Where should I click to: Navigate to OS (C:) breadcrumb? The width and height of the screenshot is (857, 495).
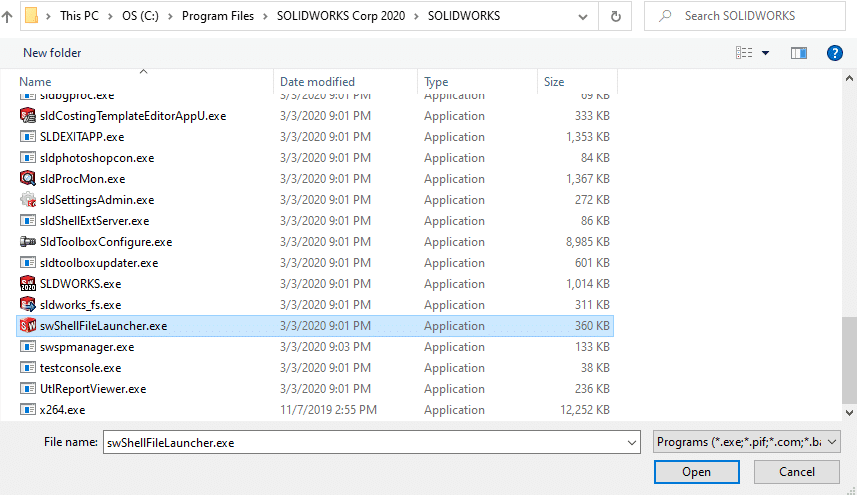[x=140, y=16]
